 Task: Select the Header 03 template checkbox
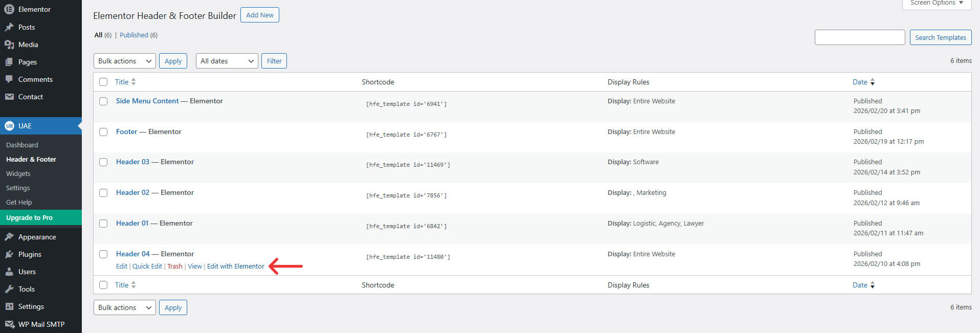pyautogui.click(x=103, y=162)
